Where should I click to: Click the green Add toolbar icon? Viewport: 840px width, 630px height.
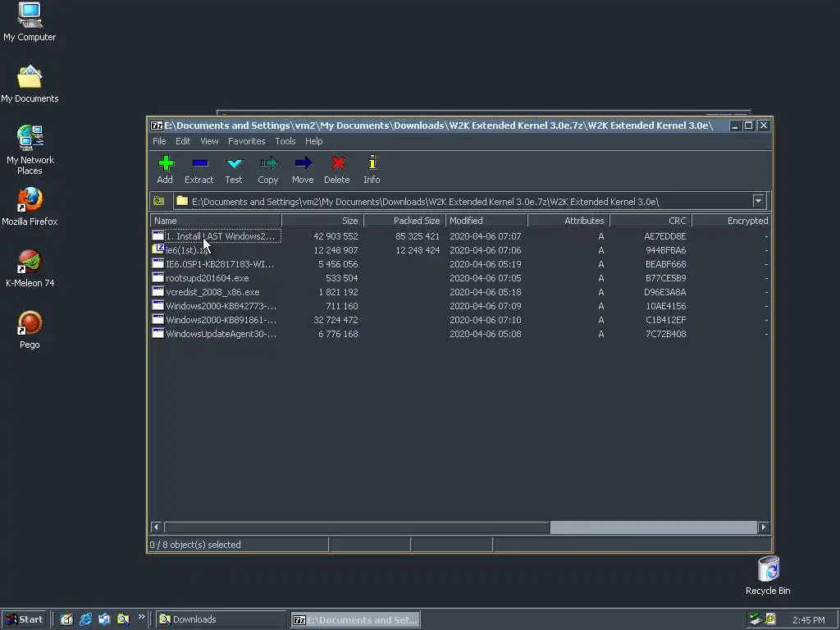166,163
